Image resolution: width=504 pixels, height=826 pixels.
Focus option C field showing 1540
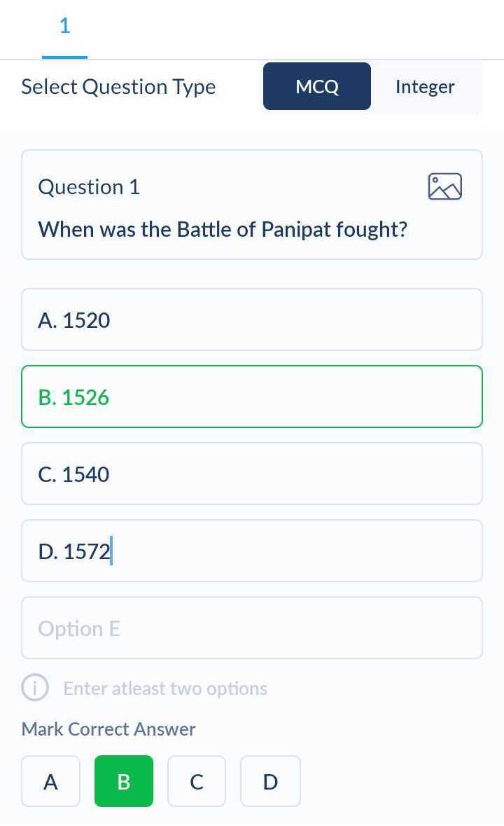point(252,474)
